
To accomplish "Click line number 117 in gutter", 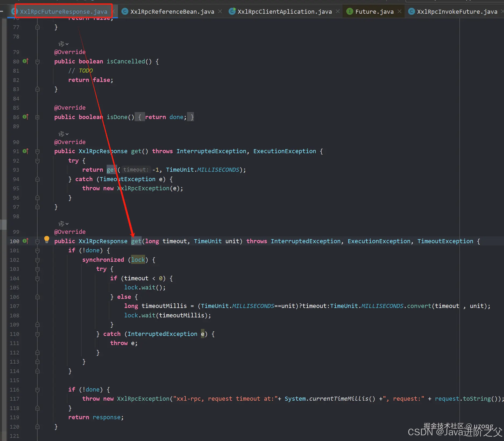I will tap(15, 399).
